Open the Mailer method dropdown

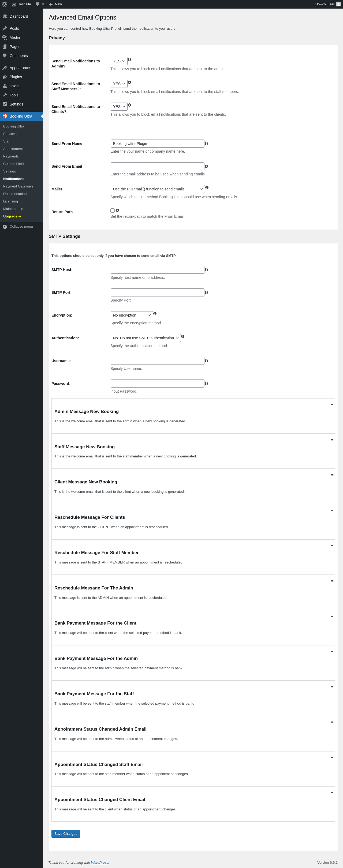tap(158, 189)
